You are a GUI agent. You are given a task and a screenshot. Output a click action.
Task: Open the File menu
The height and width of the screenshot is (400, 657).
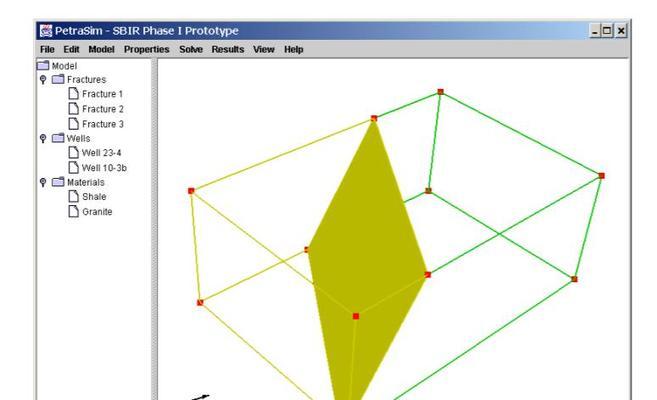[x=47, y=49]
